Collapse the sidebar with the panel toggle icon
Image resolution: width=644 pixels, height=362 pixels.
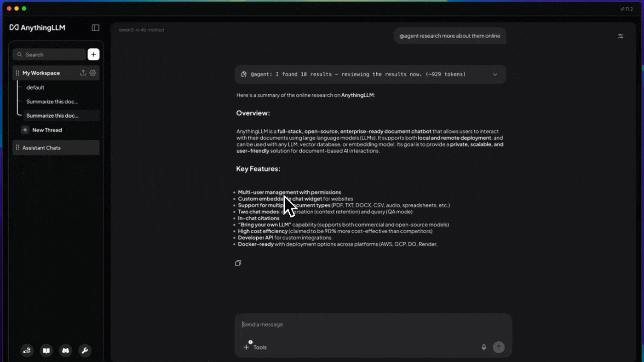96,28
